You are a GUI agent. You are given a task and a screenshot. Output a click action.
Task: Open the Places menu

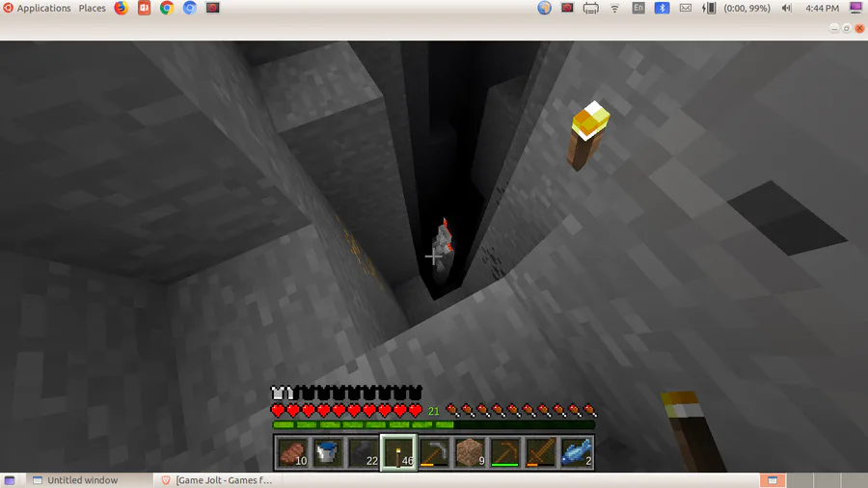tap(92, 8)
